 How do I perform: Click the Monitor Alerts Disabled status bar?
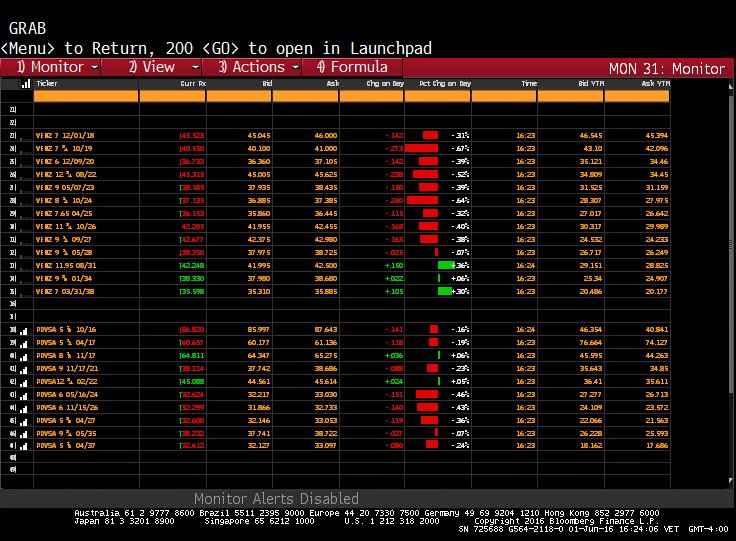[276, 498]
